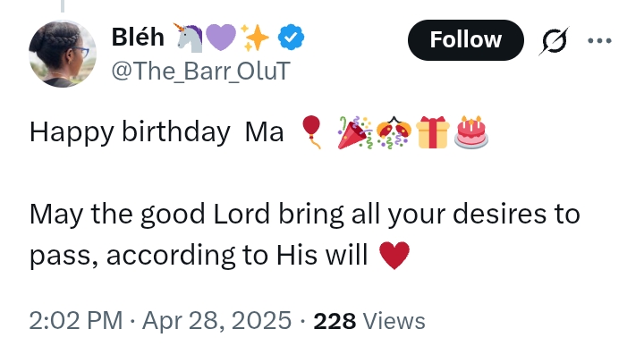Screen dimensions: 644x346
Task: Click the purple heart emoji in name
Action: tap(221, 38)
